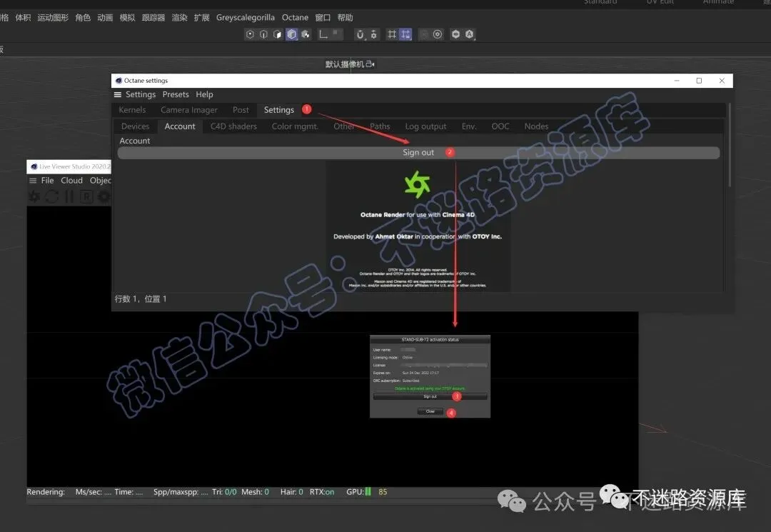Click the GPU usage indicator in status bar
Viewport: 771px width, 532px height.
pos(367,492)
